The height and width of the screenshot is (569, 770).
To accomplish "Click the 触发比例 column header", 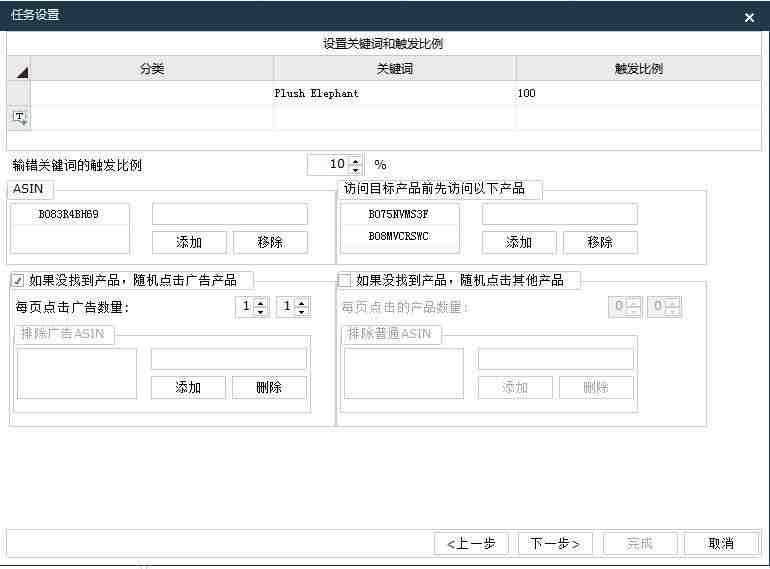I will 638,69.
